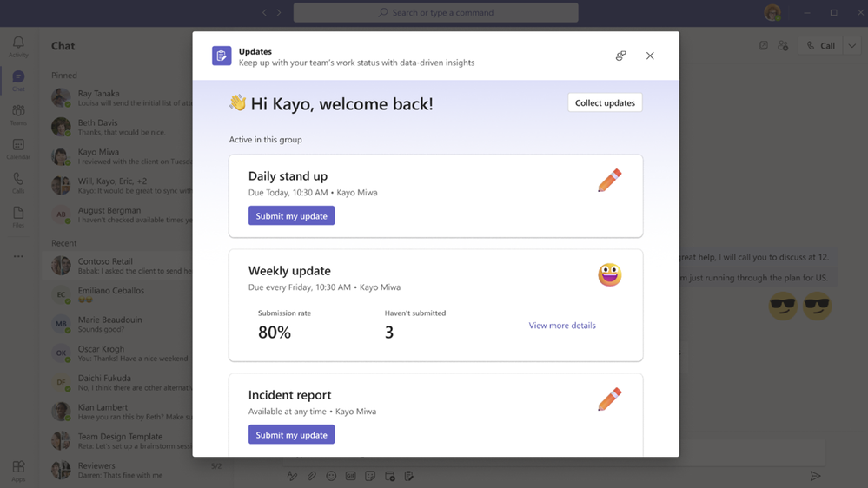Submit my update for Daily stand up
The width and height of the screenshot is (868, 488).
(291, 216)
